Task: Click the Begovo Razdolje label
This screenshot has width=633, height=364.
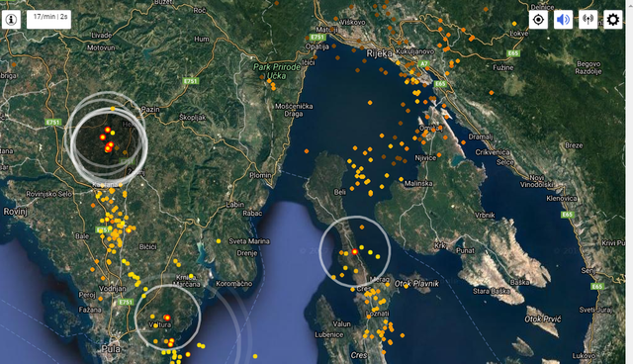Action: click(588, 68)
